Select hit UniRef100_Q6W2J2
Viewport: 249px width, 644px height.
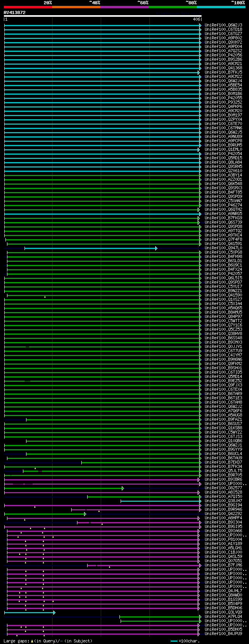point(223,406)
